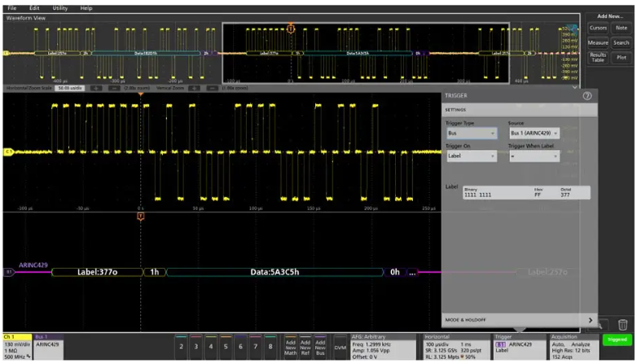Click Add New Ref button
This screenshot has width=637, height=364.
click(305, 347)
